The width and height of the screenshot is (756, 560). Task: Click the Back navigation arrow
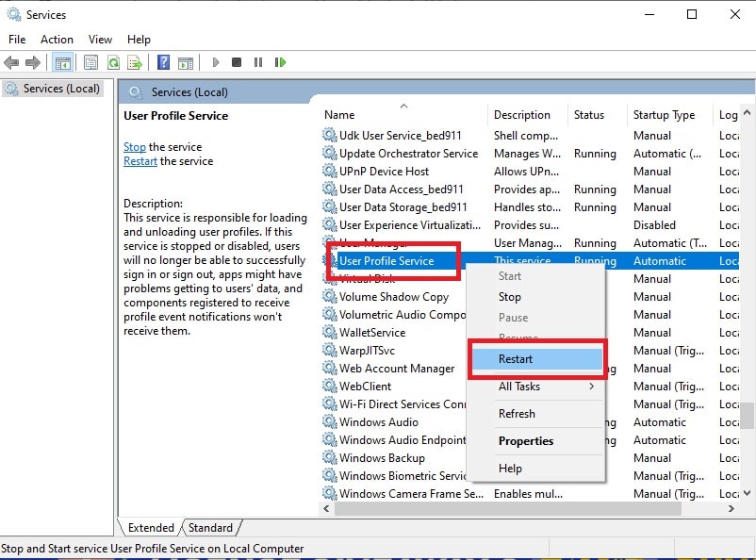coord(11,62)
